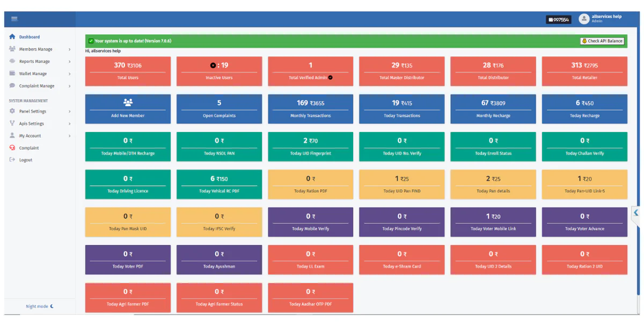Toggle Night mode on

[40, 307]
